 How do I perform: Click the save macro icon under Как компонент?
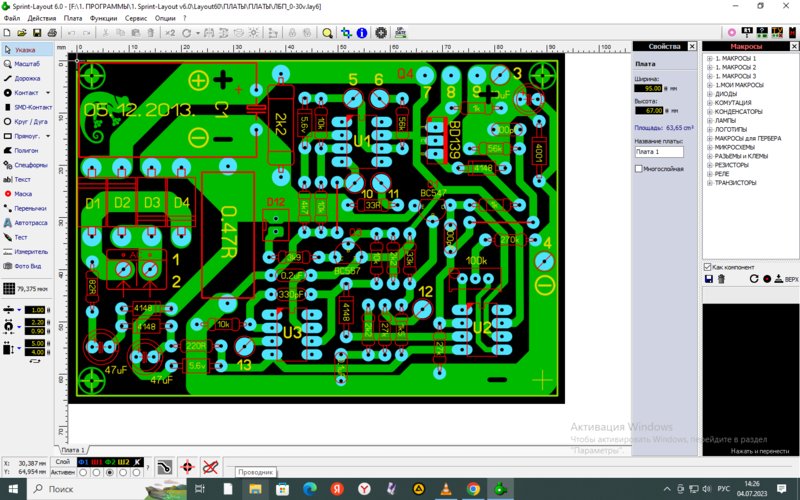click(709, 279)
